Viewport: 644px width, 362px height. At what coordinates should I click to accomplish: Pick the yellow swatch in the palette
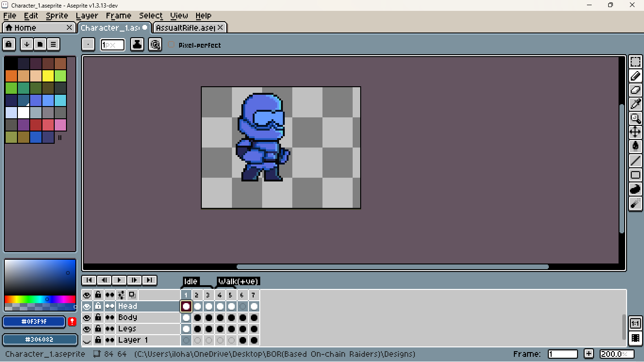coord(48,76)
